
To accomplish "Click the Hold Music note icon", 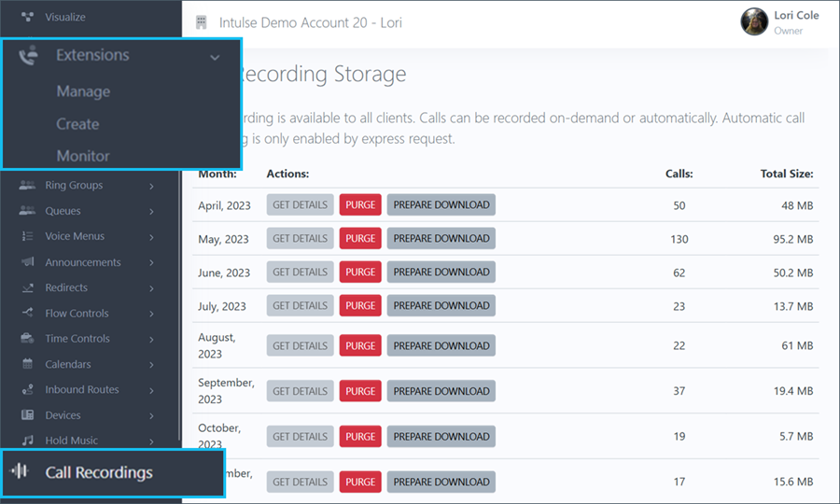I will 27,441.
